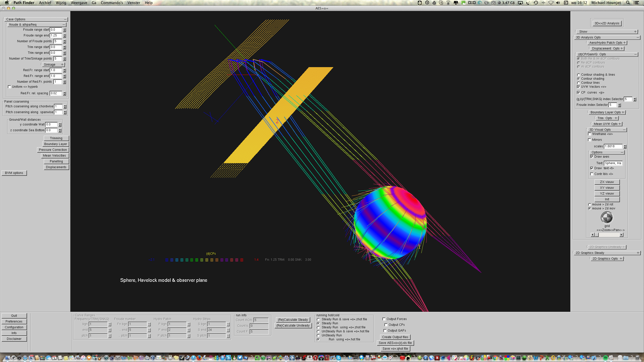Click Create Output files button
Viewport: 644px width, 362px height.
pos(395,337)
